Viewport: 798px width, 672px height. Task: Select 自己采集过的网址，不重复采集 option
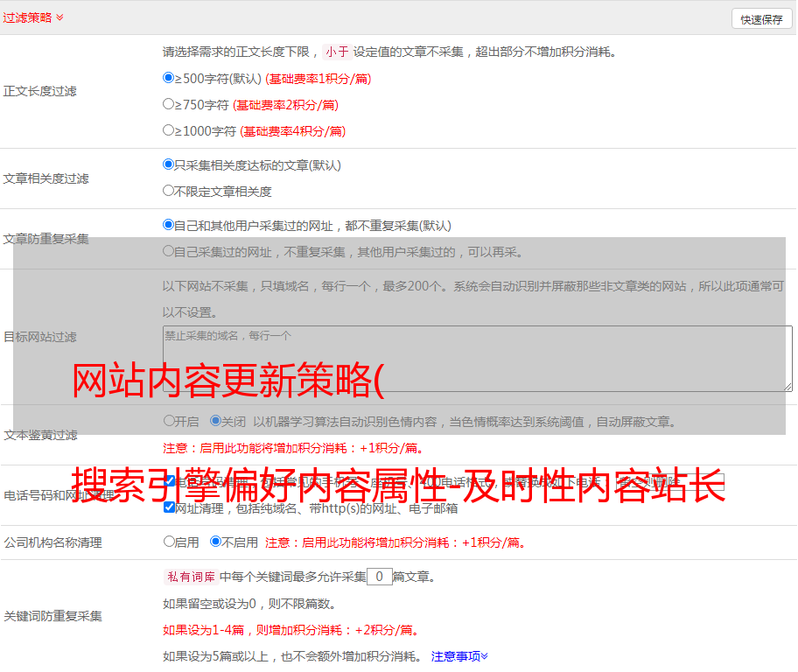click(168, 251)
